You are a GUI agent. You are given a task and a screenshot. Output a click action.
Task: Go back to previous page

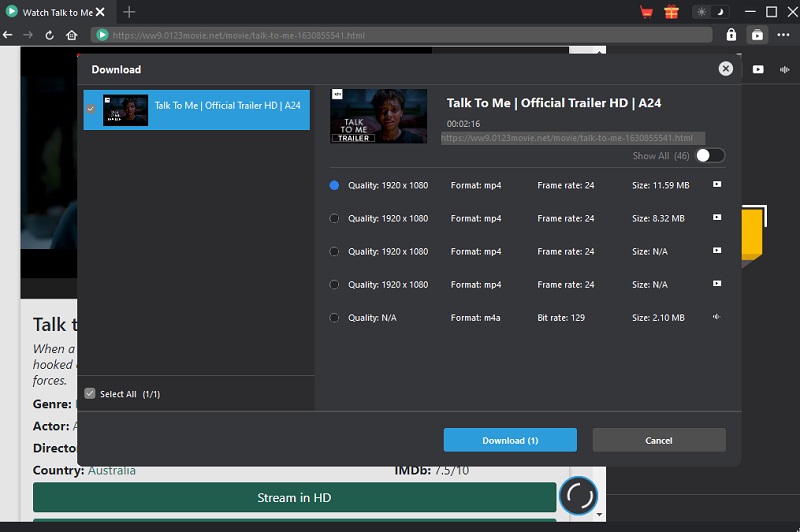pos(8,35)
